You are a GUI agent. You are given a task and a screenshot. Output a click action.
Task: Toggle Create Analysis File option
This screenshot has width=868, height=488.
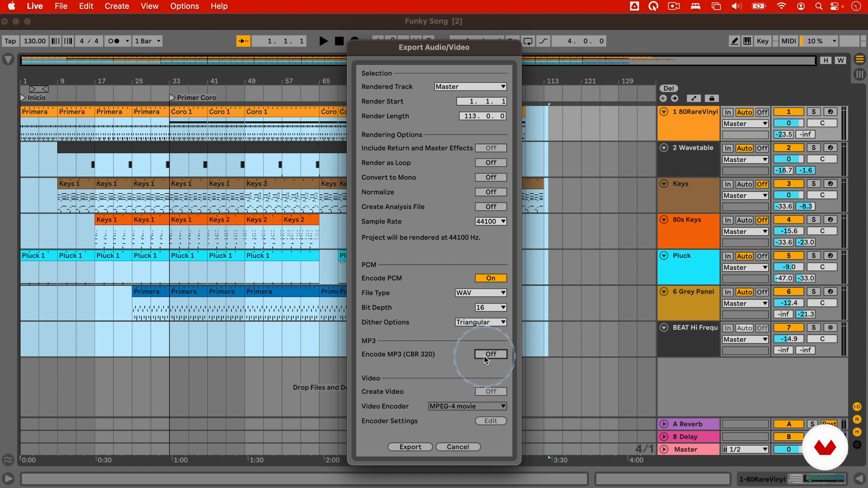click(491, 207)
